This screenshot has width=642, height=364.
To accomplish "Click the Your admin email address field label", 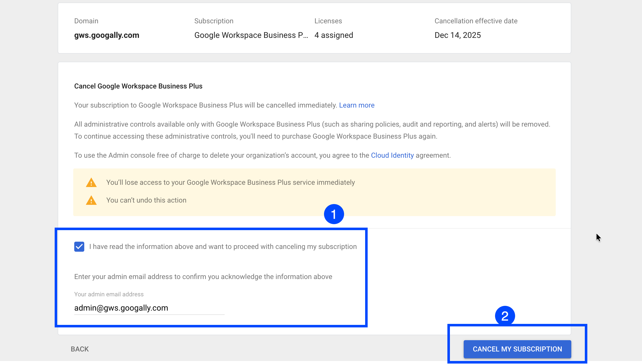I will tap(109, 294).
